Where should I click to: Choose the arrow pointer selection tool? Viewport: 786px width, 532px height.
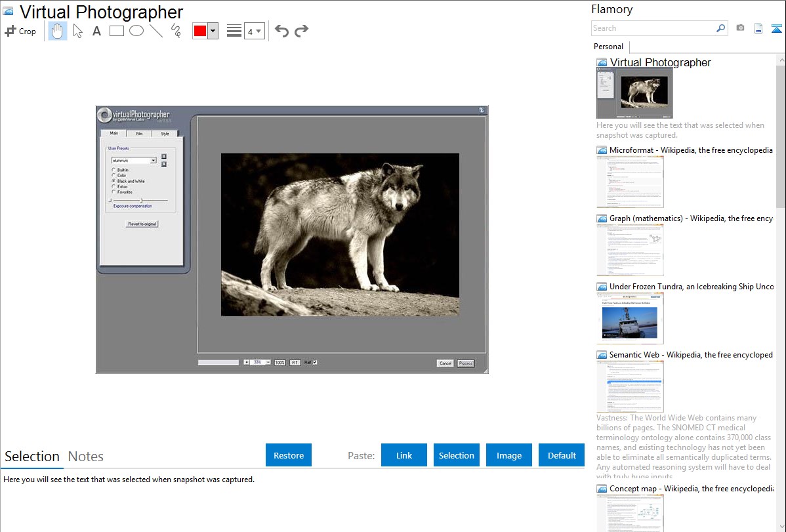(77, 31)
